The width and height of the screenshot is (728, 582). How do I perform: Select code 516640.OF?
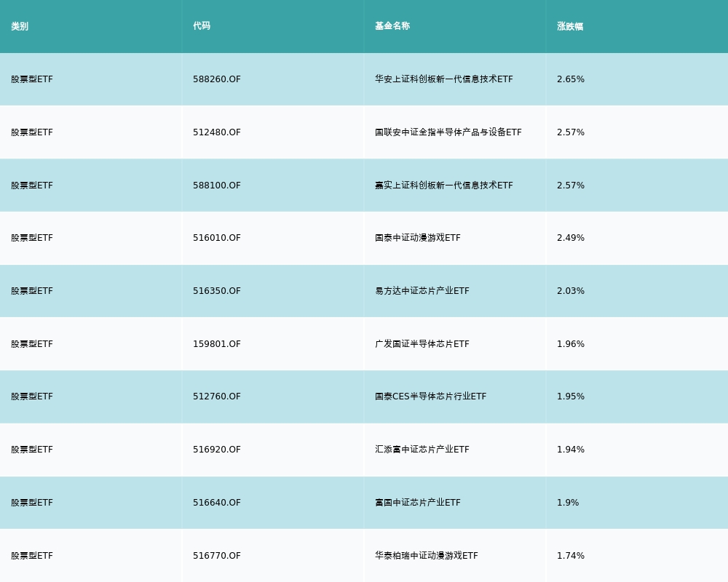[x=217, y=503]
